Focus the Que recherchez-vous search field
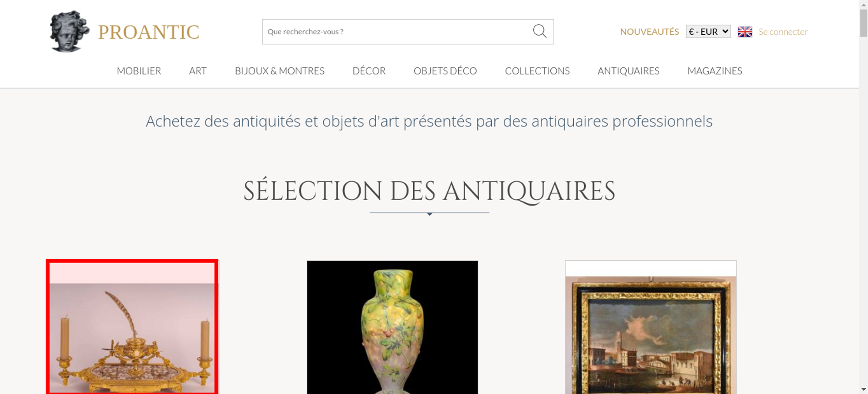Viewport: 868px width, 394px height. (397, 32)
